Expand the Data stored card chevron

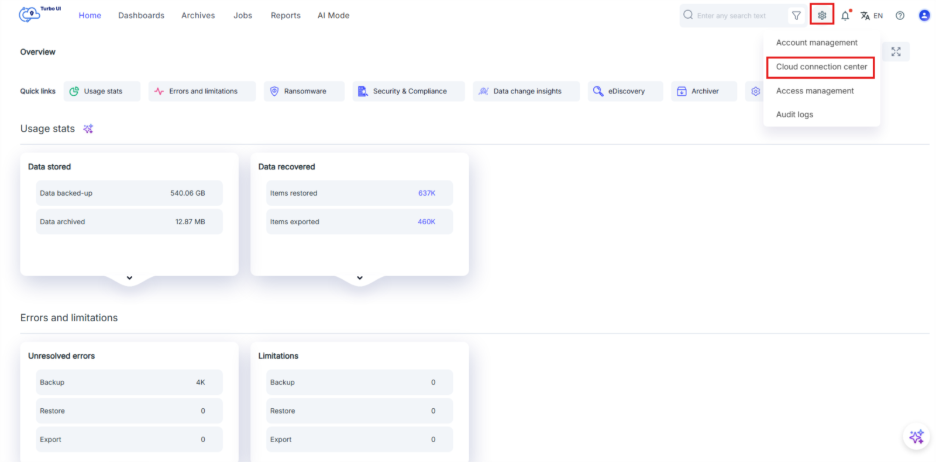[x=129, y=277]
